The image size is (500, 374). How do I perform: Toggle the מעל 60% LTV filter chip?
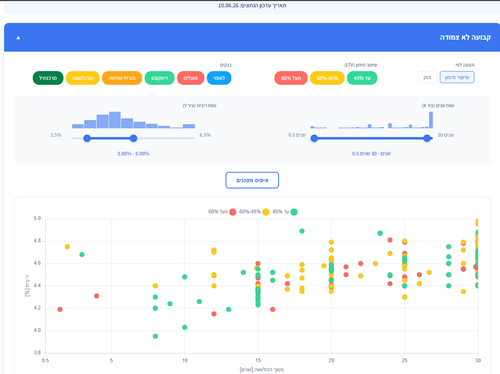tap(291, 78)
